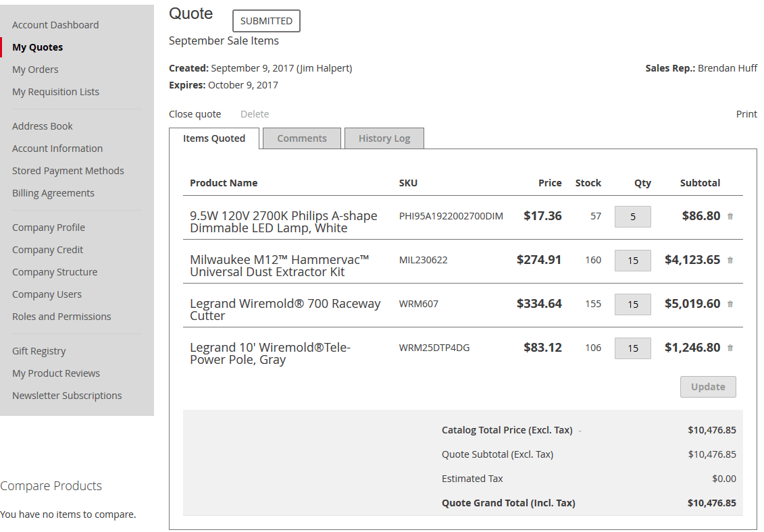Open Stored Payment Methods

coord(68,171)
